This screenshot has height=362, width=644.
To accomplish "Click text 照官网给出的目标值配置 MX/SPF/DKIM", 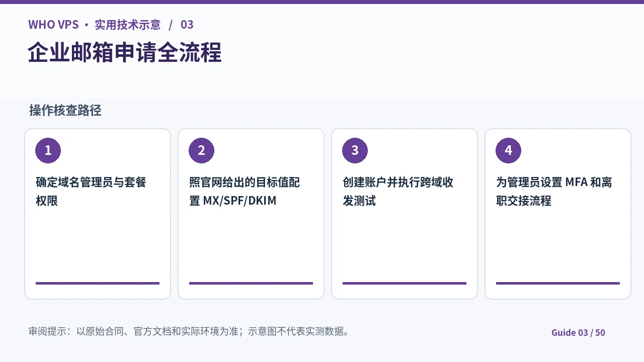I will (245, 191).
